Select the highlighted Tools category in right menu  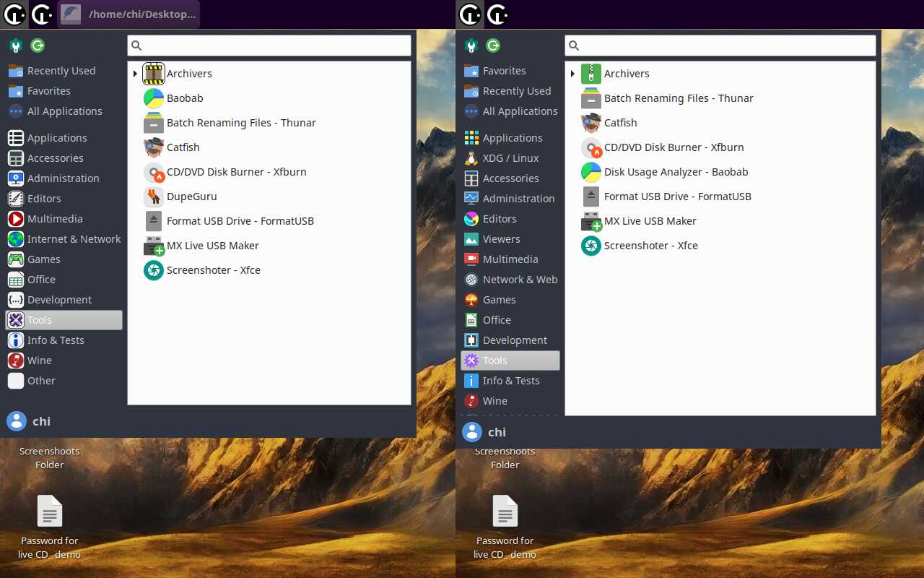pyautogui.click(x=510, y=361)
